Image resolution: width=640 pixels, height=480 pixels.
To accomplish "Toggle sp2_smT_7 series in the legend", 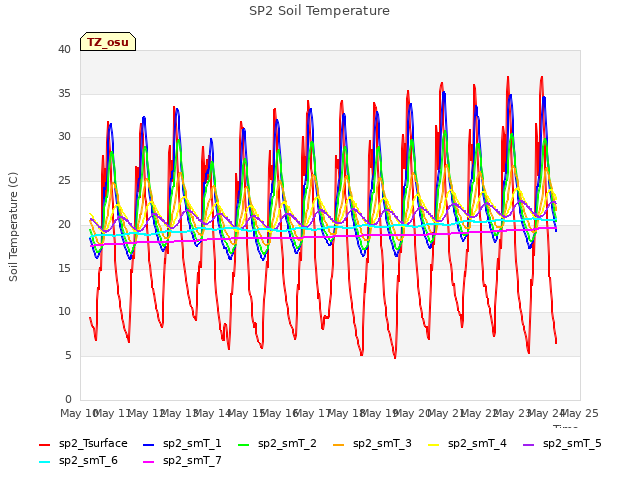I will 182,460.
